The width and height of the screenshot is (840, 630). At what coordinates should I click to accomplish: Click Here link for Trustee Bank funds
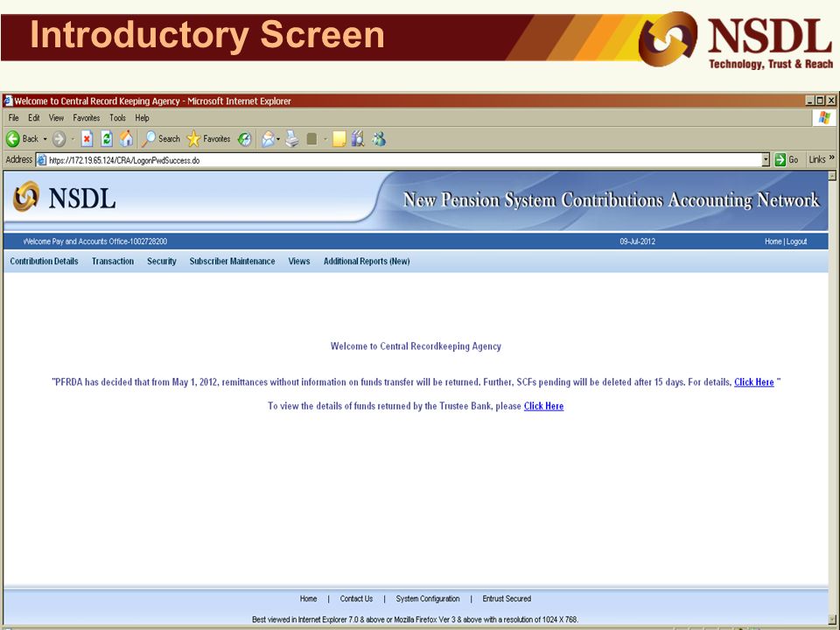[x=543, y=406]
